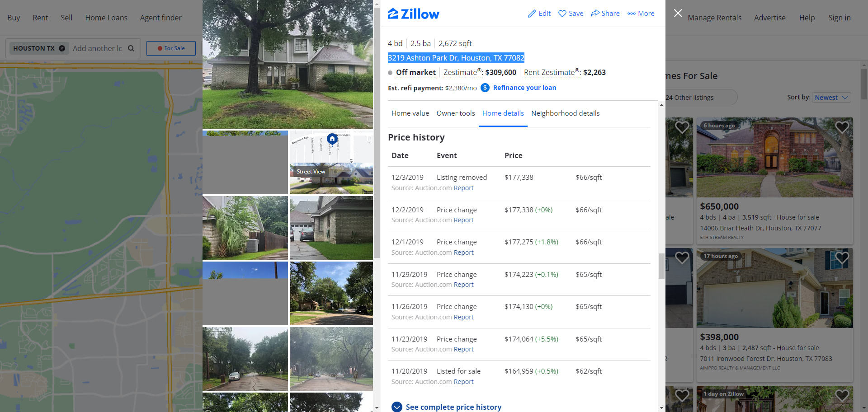Screen dimensions: 868x412
Task: Report the 11/26/2019 price change entry
Action: [464, 317]
